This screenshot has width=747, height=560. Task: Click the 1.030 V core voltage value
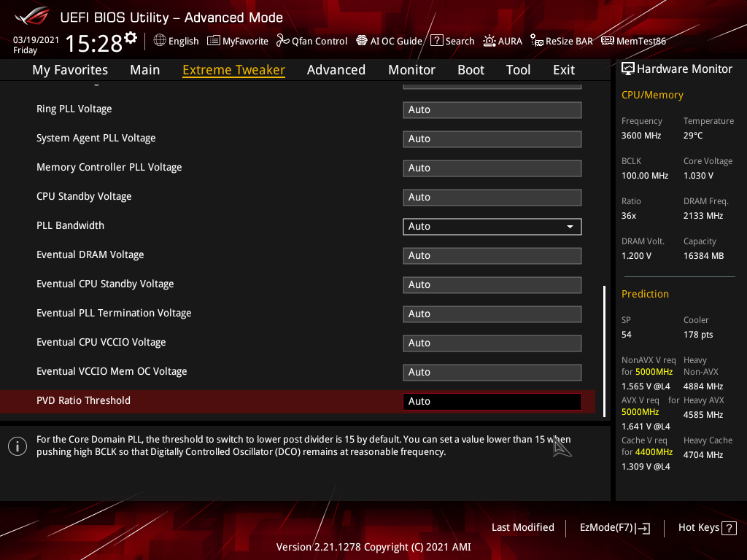tap(698, 176)
